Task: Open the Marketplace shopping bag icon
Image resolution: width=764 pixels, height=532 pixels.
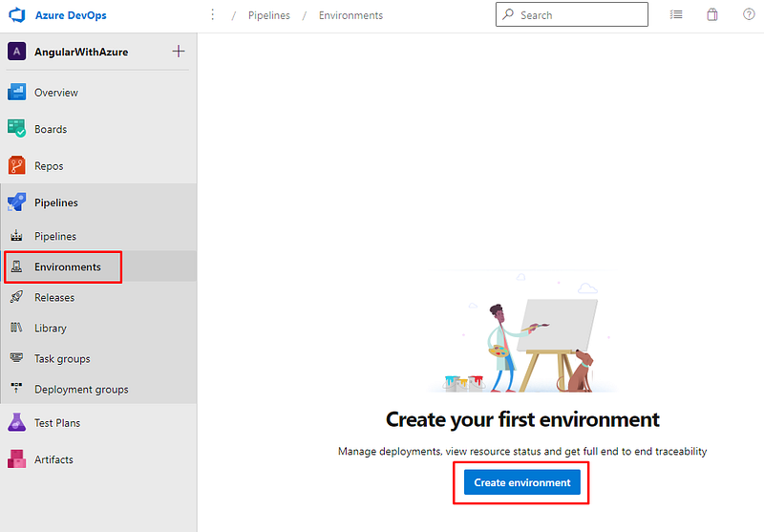Action: (x=712, y=14)
